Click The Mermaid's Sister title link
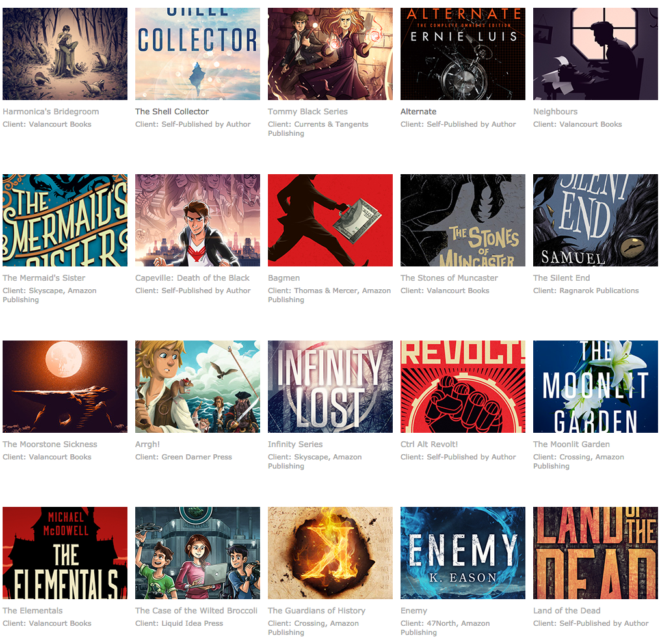The height and width of the screenshot is (644, 660). (x=44, y=277)
